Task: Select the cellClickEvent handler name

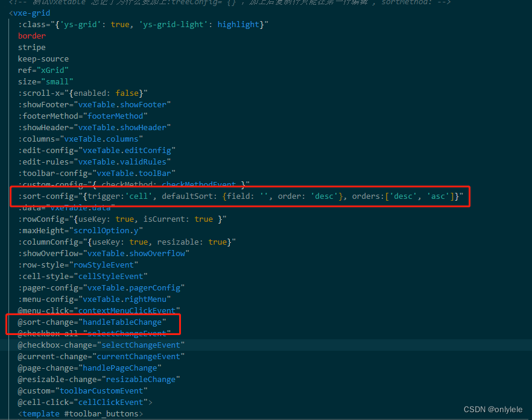Action: click(x=112, y=402)
